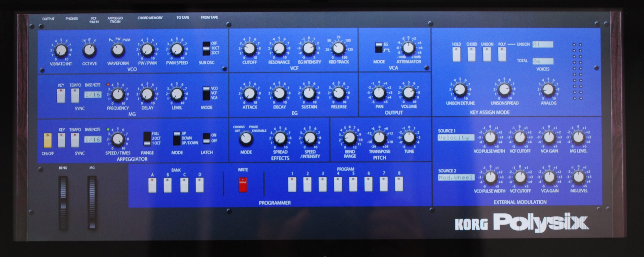Click the Pitch Bend Range knob
This screenshot has height=257, width=644.
(x=349, y=137)
